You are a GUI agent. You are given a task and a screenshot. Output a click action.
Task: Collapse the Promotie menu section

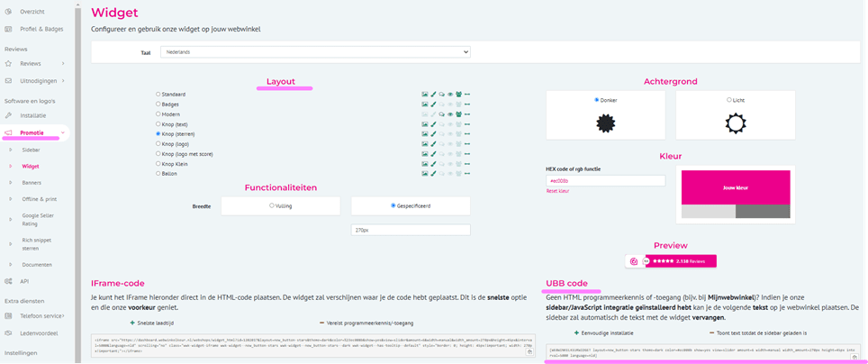[63, 132]
